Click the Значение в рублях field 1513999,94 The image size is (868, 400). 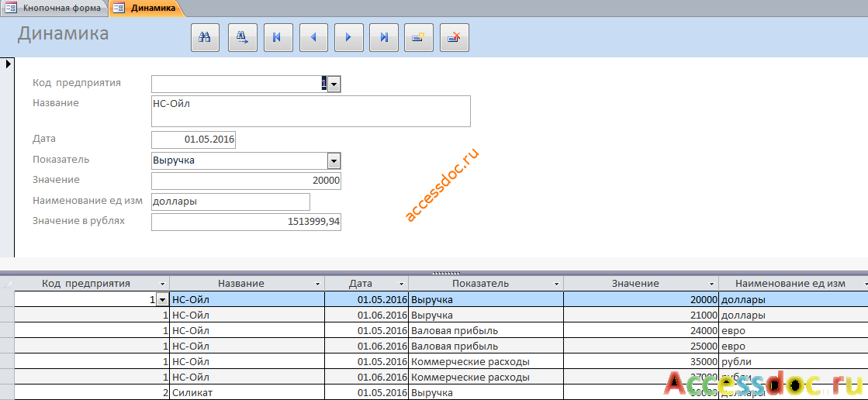coord(246,222)
